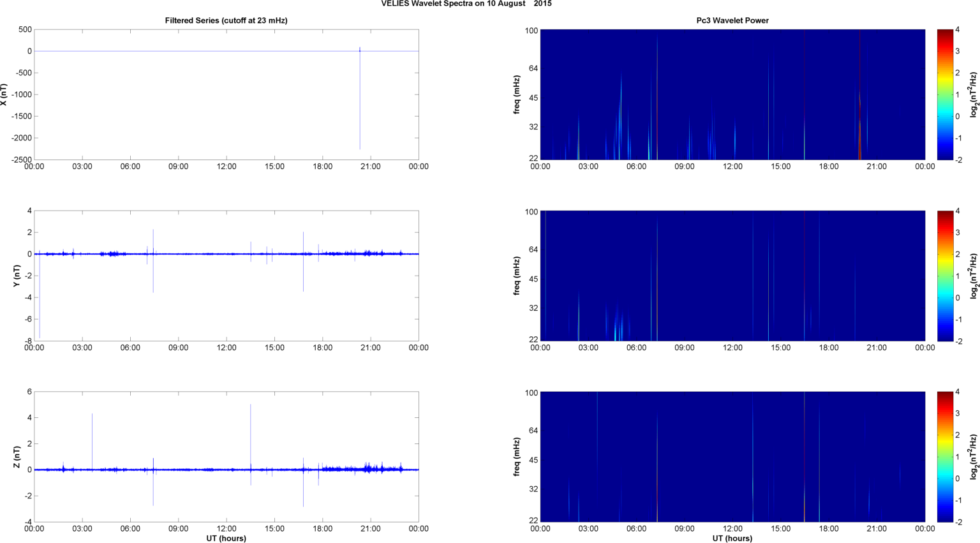Click 'UT (hours)' below the Z filtered series plot
Screen dimensions: 980x543
click(x=226, y=538)
